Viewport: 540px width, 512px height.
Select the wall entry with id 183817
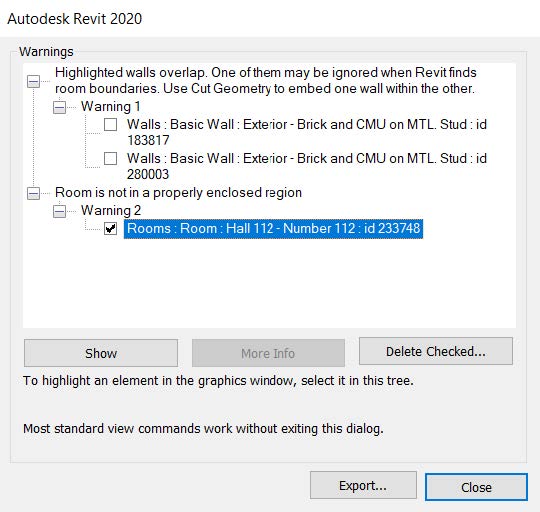tap(307, 132)
